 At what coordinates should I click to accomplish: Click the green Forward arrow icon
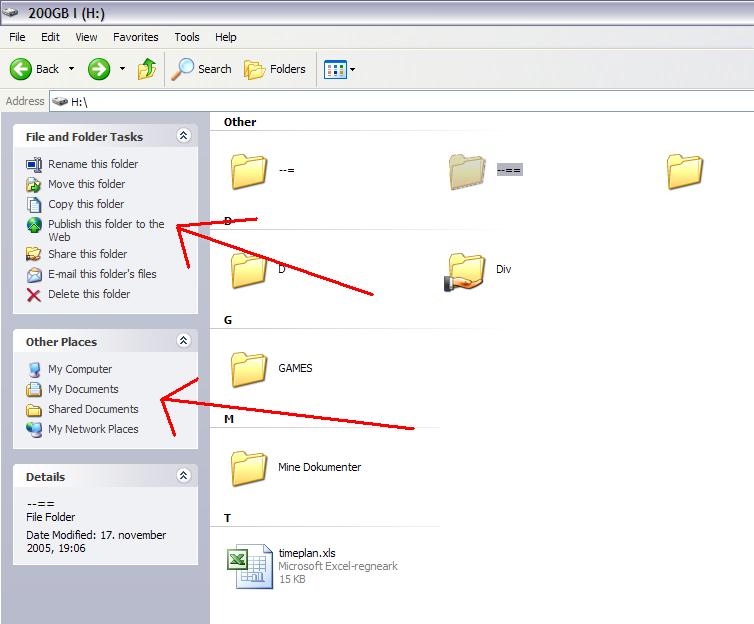(x=99, y=69)
